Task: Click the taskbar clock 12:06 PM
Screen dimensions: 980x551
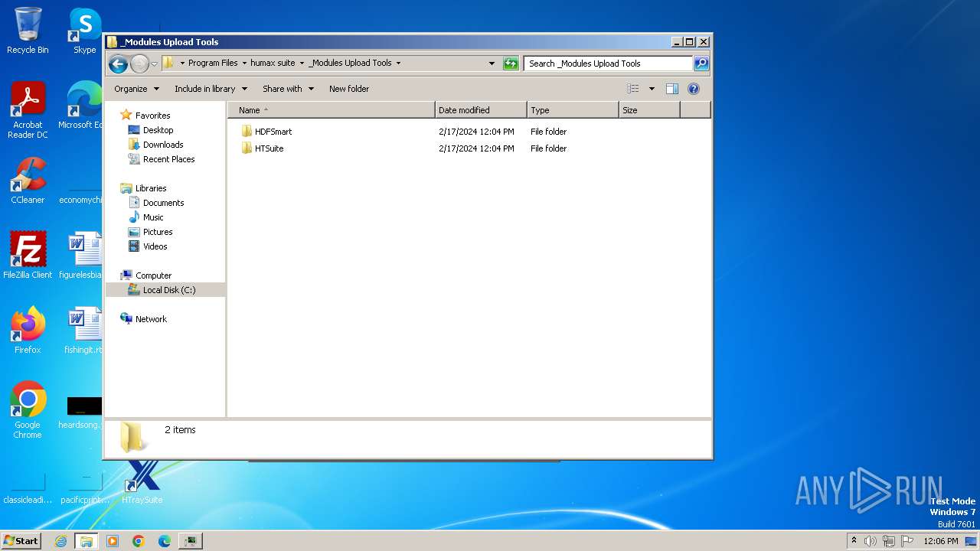Action: tap(941, 541)
